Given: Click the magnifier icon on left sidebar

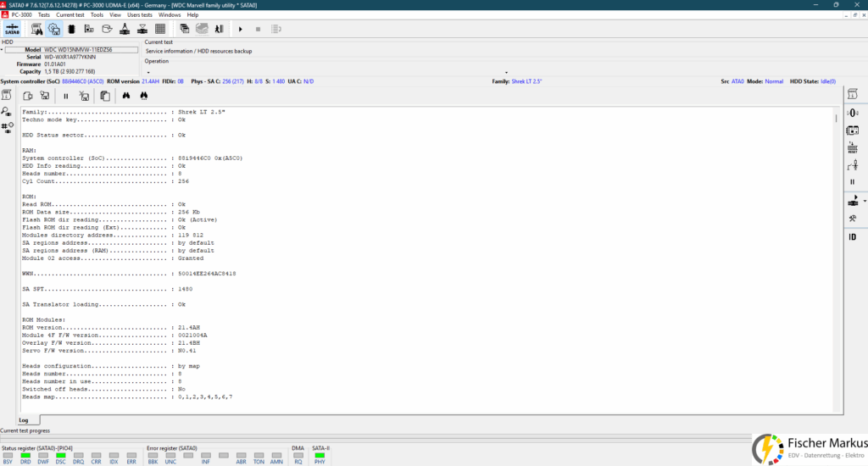Looking at the screenshot, I should click(6, 111).
